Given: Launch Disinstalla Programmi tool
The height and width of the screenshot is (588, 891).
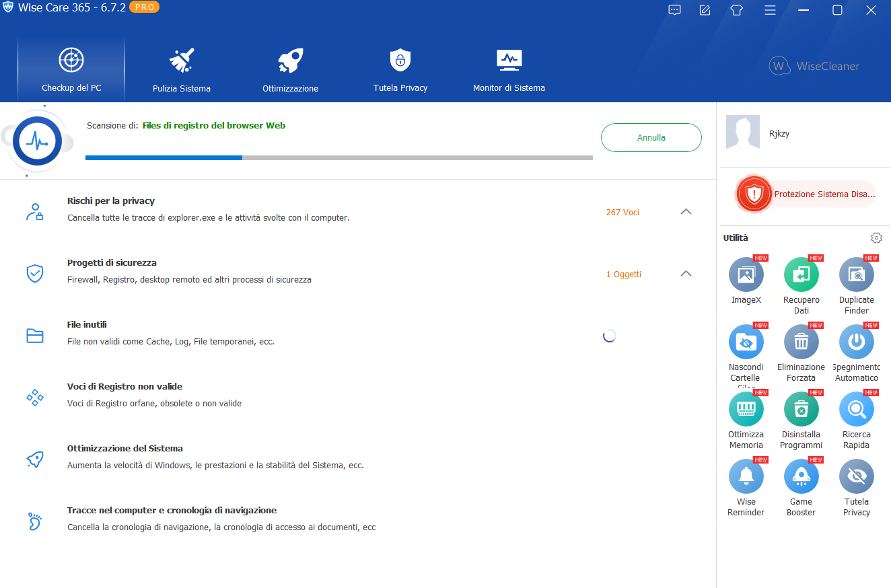Looking at the screenshot, I should click(x=801, y=409).
